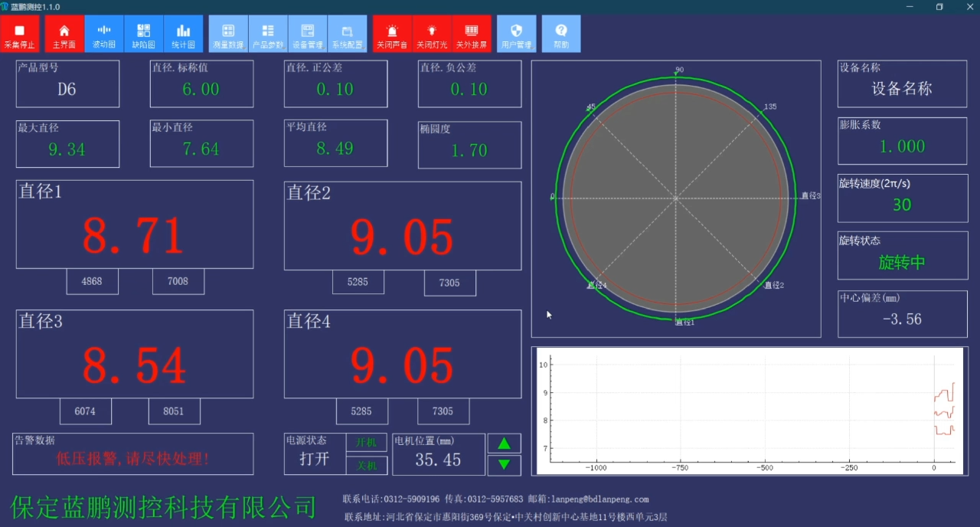Image resolution: width=980 pixels, height=527 pixels.
Task: Click the green up arrow for motor position
Action: click(x=504, y=444)
